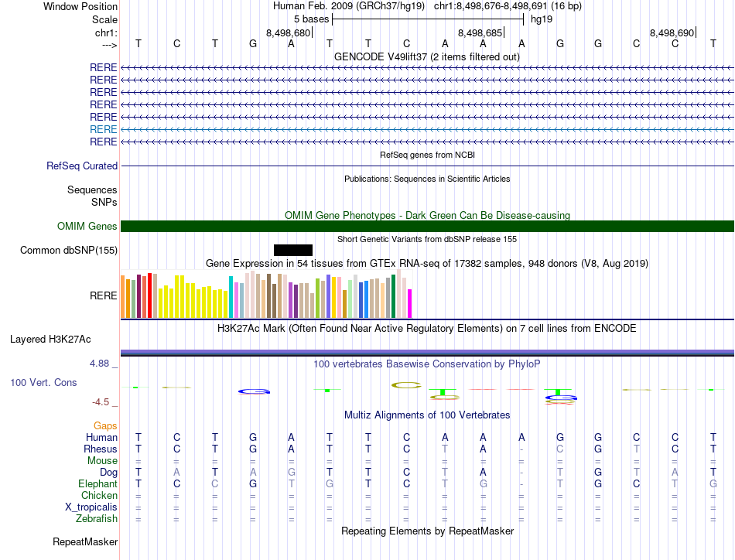Click the 8,498,685 position marker
735x560 pixels.
click(480, 32)
